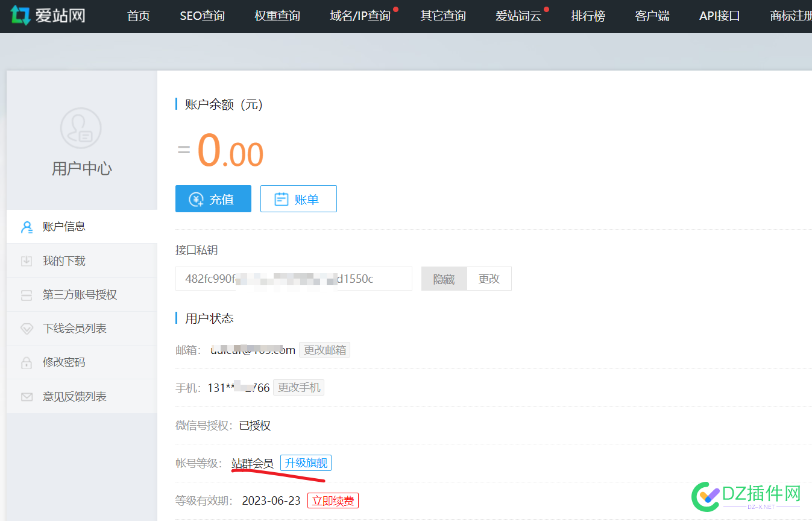
Task: Click the 站群会员 account level text
Action: pos(253,463)
